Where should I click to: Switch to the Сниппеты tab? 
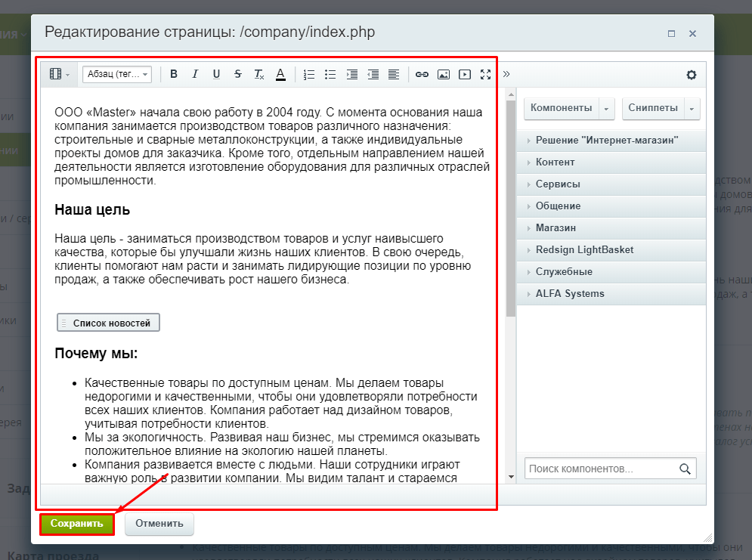(653, 108)
